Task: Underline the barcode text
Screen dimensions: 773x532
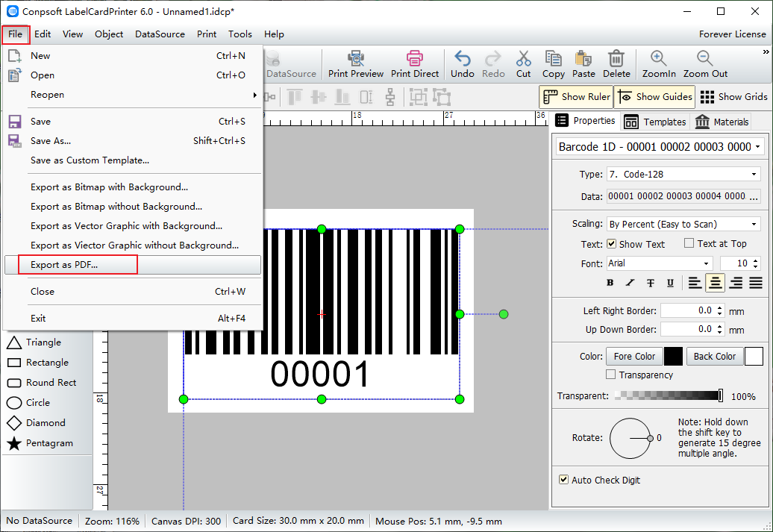Action: (670, 283)
